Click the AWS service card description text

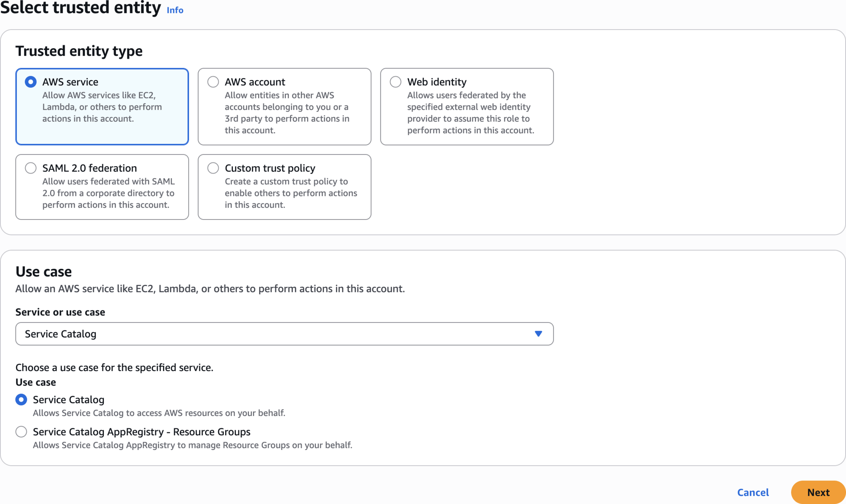point(102,107)
